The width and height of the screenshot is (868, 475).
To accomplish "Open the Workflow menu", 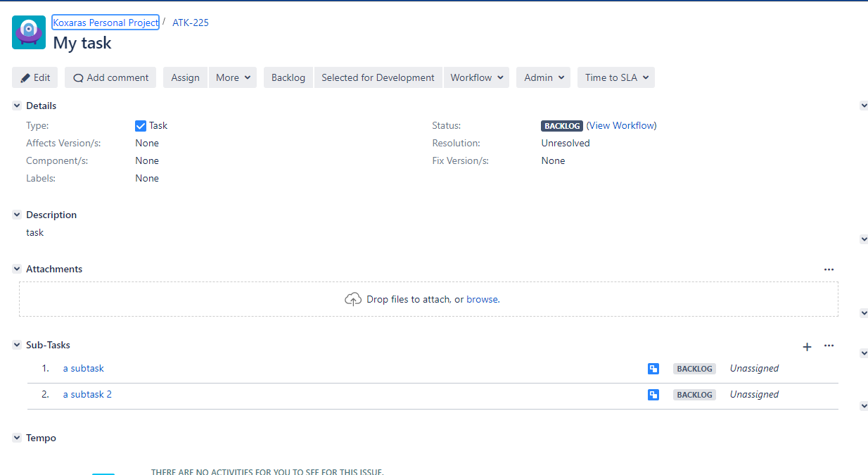I will [x=476, y=77].
